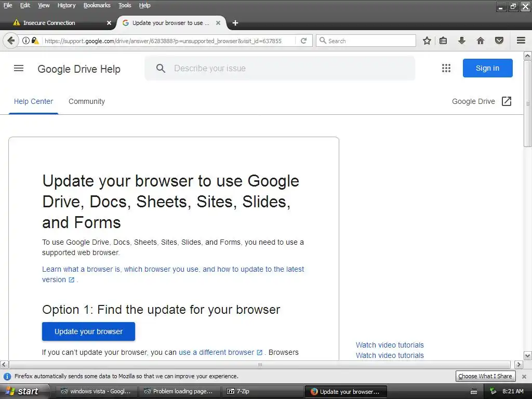Image resolution: width=532 pixels, height=399 pixels.
Task: Open the second Watch video tutorials link
Action: pos(390,355)
